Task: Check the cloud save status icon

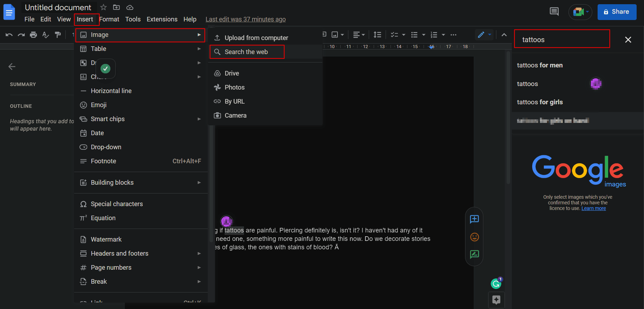Action: (130, 7)
